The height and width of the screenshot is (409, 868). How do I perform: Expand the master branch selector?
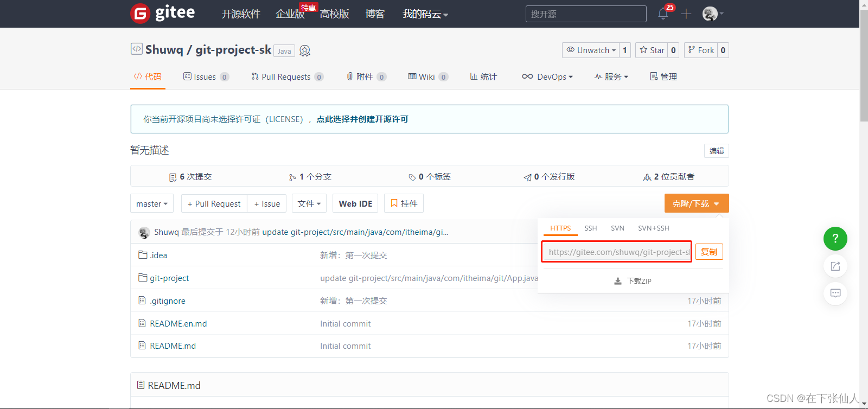point(152,203)
